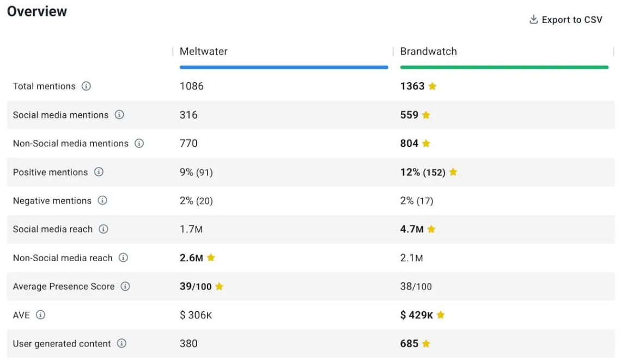This screenshot has width=621, height=364.
Task: Click the Overview heading
Action: tap(36, 11)
